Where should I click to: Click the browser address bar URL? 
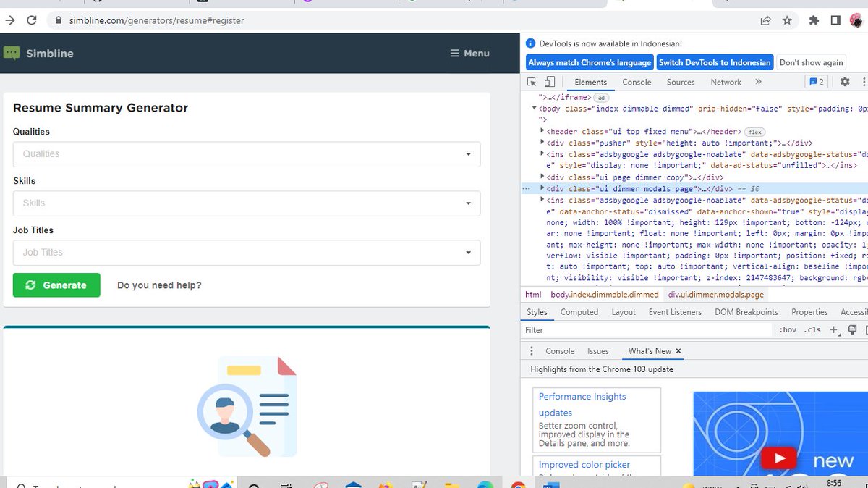tap(157, 20)
